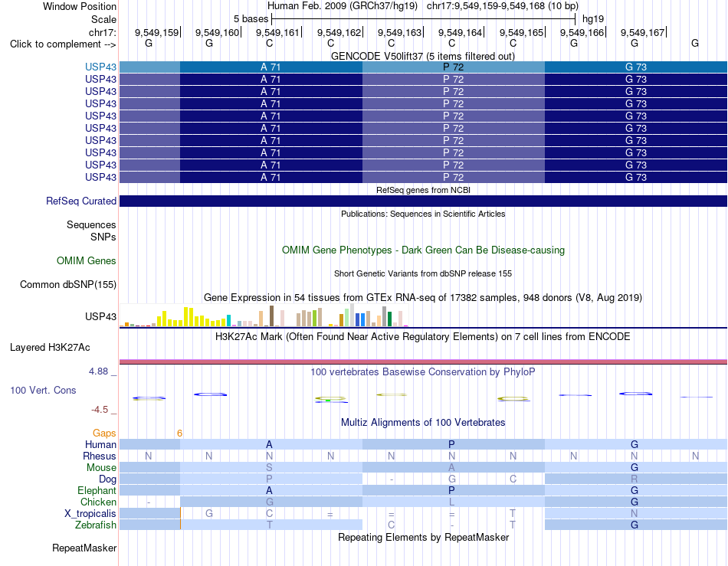The image size is (728, 566).
Task: Click the 'Dog' alignment row label
Action: [107, 479]
